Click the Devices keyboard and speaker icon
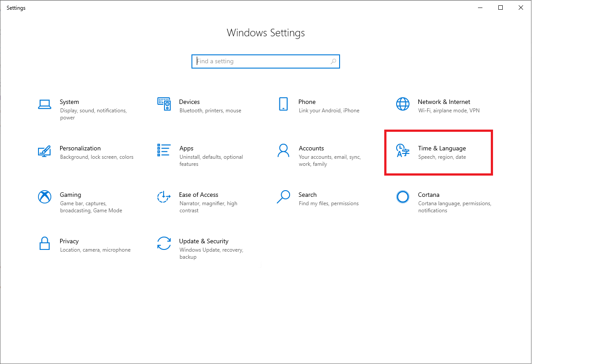 164,104
